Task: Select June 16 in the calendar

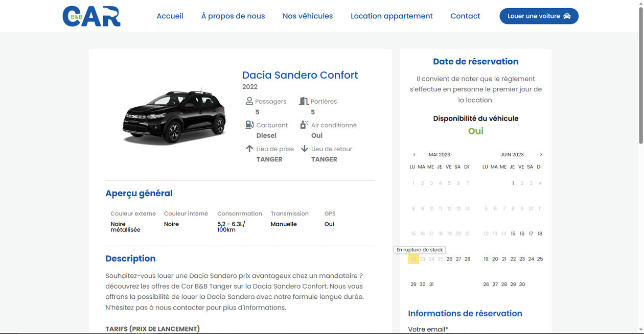Action: [522, 234]
